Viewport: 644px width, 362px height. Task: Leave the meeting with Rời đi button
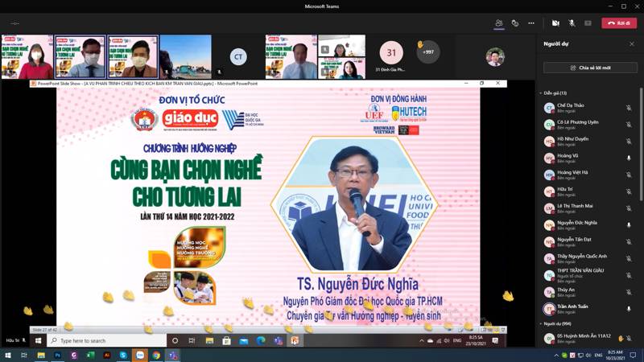tap(619, 23)
